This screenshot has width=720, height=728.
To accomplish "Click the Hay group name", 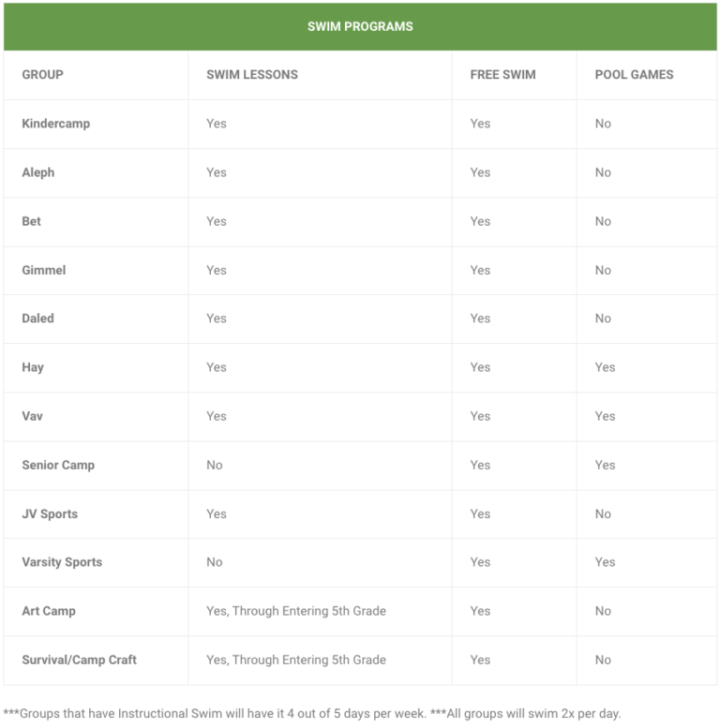I will [33, 367].
